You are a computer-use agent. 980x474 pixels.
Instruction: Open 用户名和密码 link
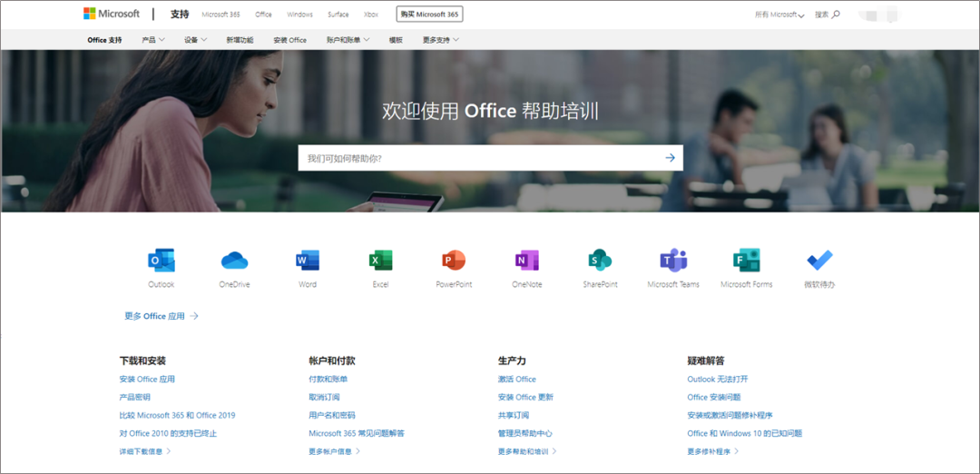pyautogui.click(x=332, y=415)
